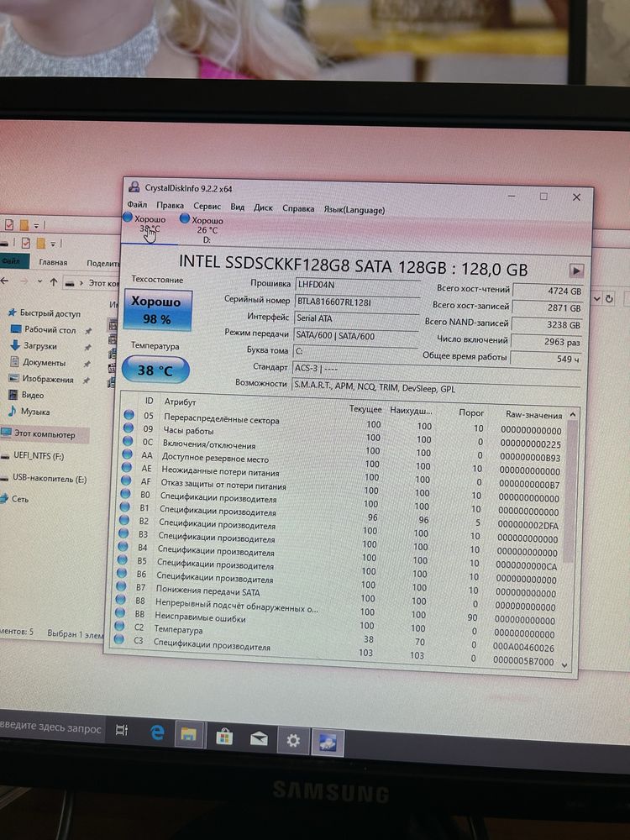Open Документы in Explorer sidebar

click(37, 363)
